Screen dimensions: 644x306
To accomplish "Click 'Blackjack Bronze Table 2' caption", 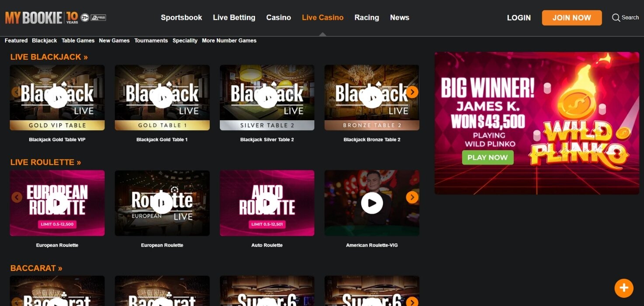I will coord(372,140).
